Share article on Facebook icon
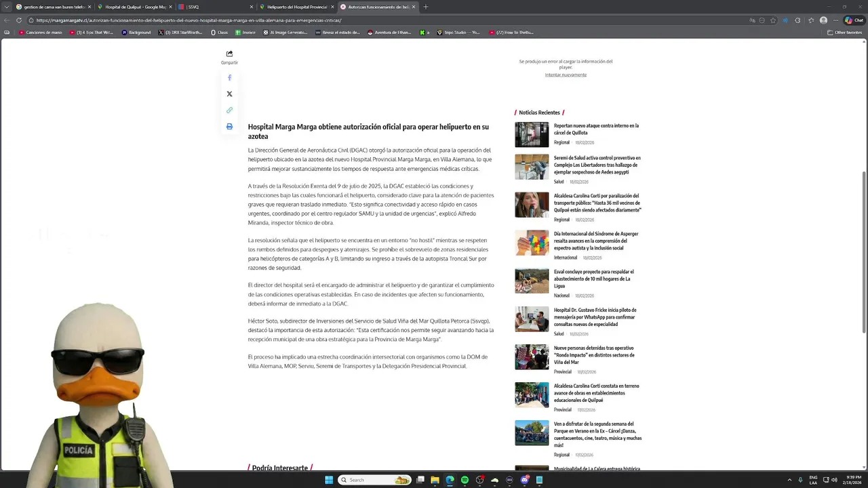 pyautogui.click(x=229, y=78)
